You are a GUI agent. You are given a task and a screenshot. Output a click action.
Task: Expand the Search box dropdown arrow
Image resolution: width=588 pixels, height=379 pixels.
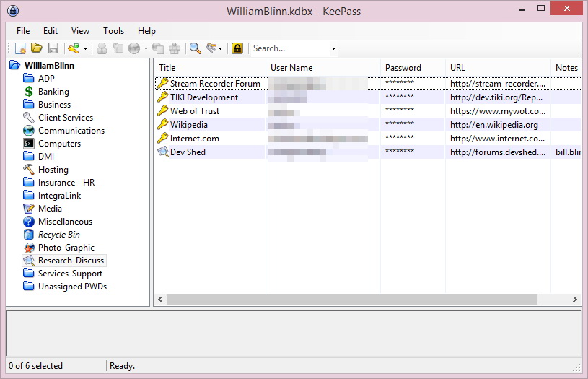click(x=333, y=49)
